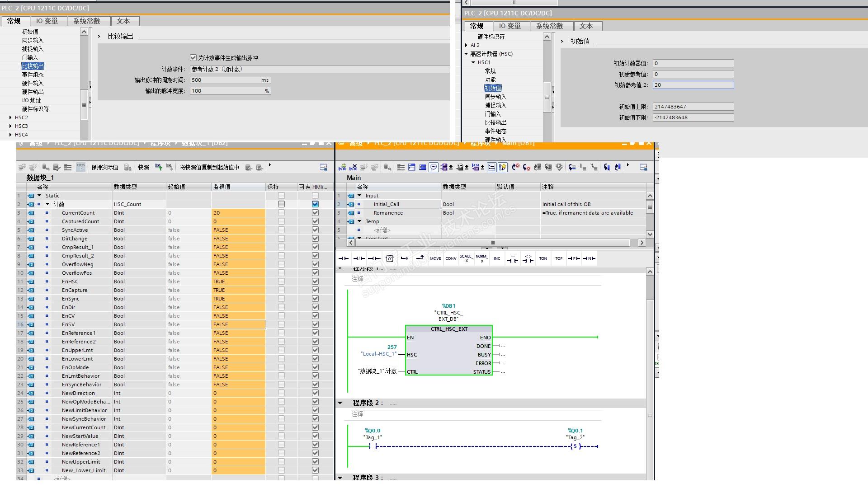The width and height of the screenshot is (868, 488).
Task: Add a MOVE instruction from favorites
Action: coord(435,258)
